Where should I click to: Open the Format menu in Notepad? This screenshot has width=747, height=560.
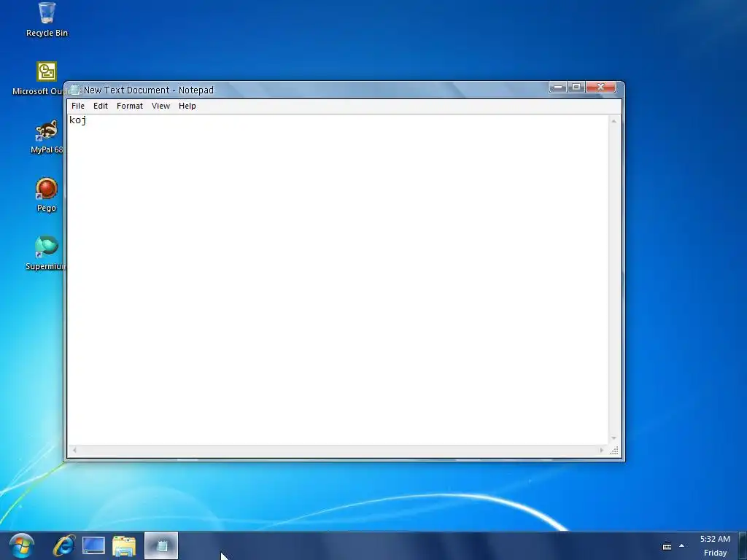pos(130,106)
